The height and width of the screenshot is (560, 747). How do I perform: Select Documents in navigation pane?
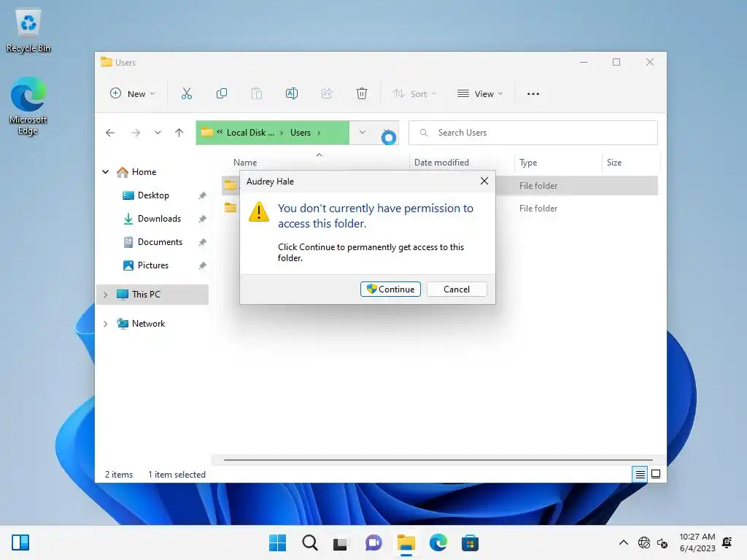(x=160, y=242)
